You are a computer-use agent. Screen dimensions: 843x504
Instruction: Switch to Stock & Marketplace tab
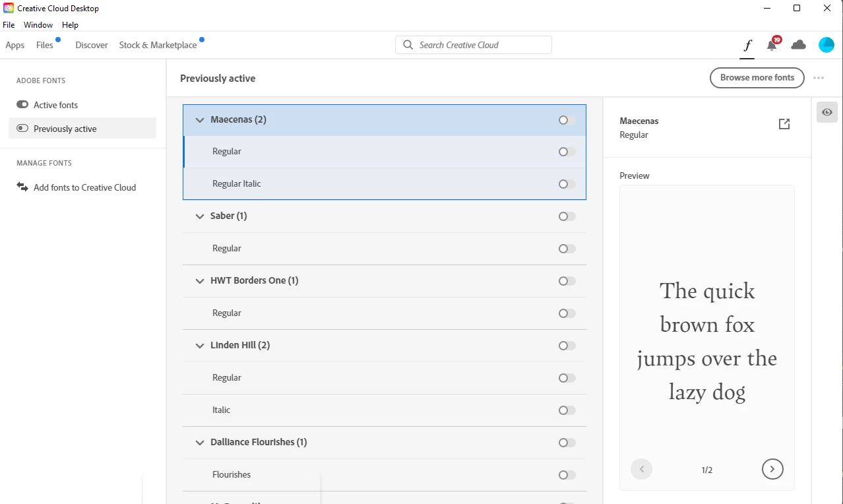click(158, 45)
